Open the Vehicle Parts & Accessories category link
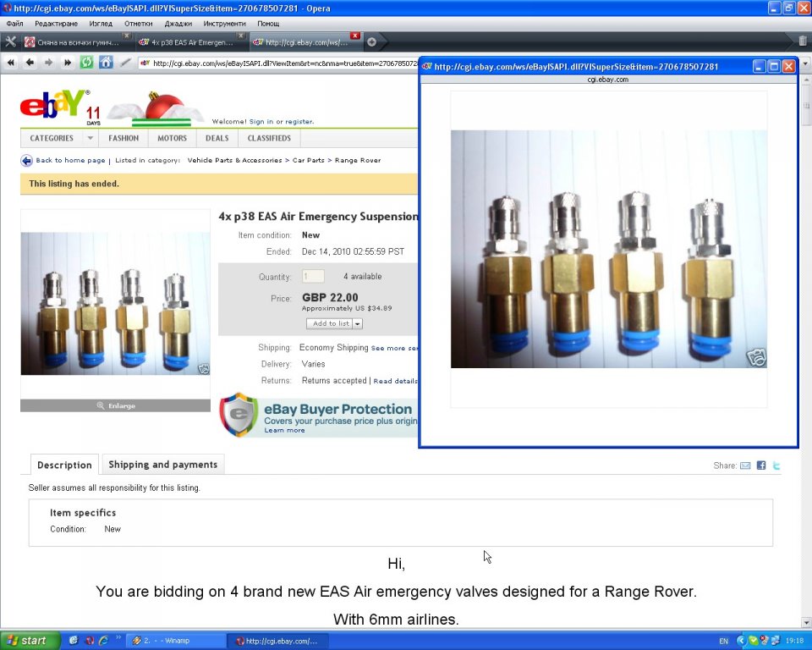812x650 pixels. 234,161
